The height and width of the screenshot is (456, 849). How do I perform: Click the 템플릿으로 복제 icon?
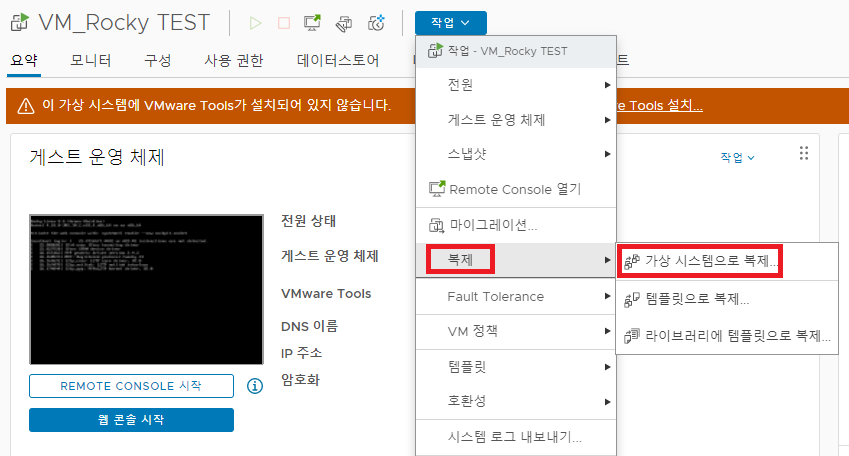(632, 299)
